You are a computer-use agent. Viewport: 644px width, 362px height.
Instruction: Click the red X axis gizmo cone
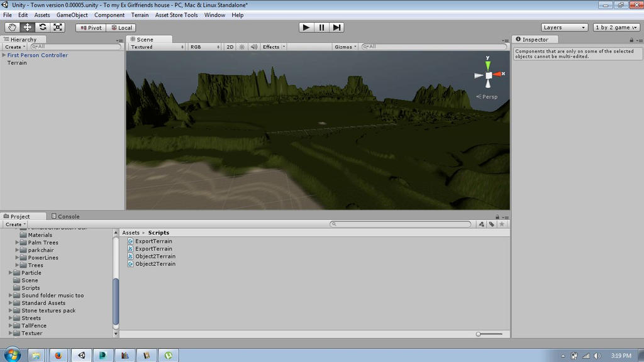(x=498, y=74)
